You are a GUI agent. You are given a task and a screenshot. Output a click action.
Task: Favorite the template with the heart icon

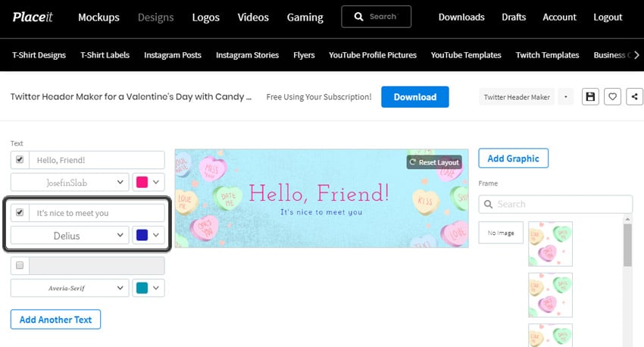tap(612, 96)
